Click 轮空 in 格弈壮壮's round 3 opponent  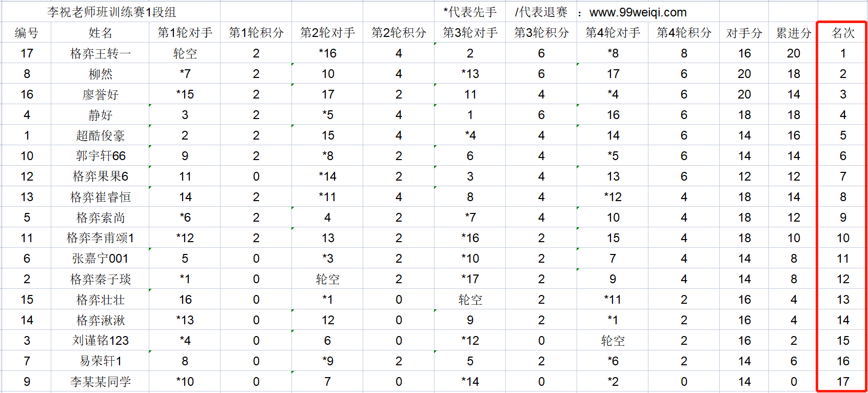pos(470,300)
